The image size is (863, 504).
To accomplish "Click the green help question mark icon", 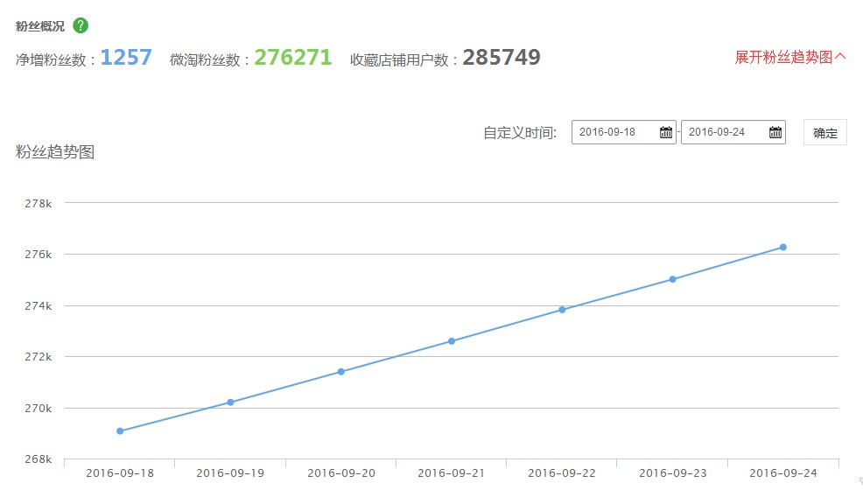I will coord(81,25).
